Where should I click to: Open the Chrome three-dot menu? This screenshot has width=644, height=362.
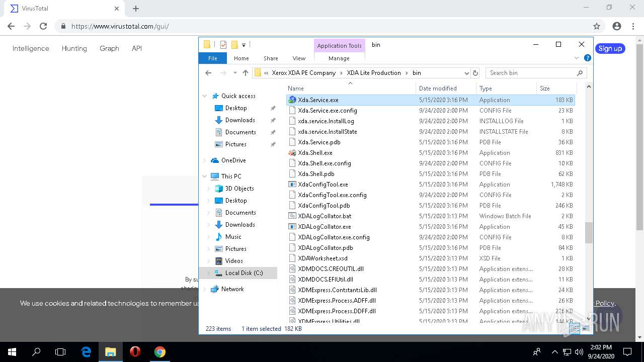pos(632,26)
